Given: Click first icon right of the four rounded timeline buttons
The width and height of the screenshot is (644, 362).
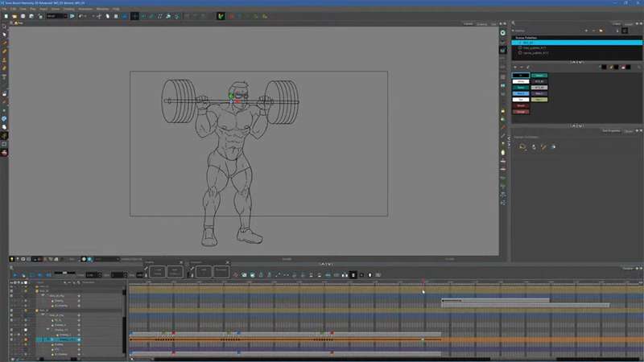Looking at the screenshot, I should [235, 275].
